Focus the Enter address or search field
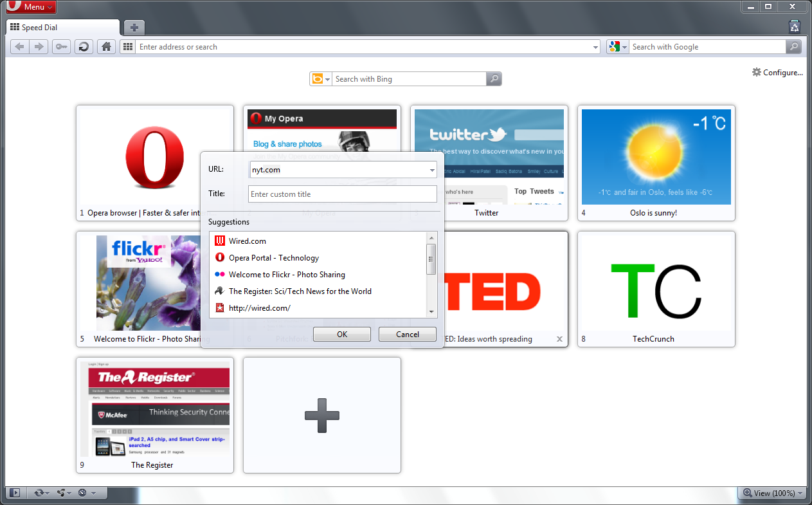812x505 pixels. click(363, 47)
